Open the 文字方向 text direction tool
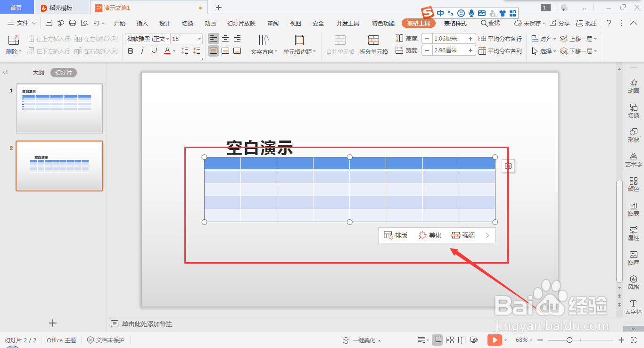Viewport: 644px width, 348px height. [263, 45]
